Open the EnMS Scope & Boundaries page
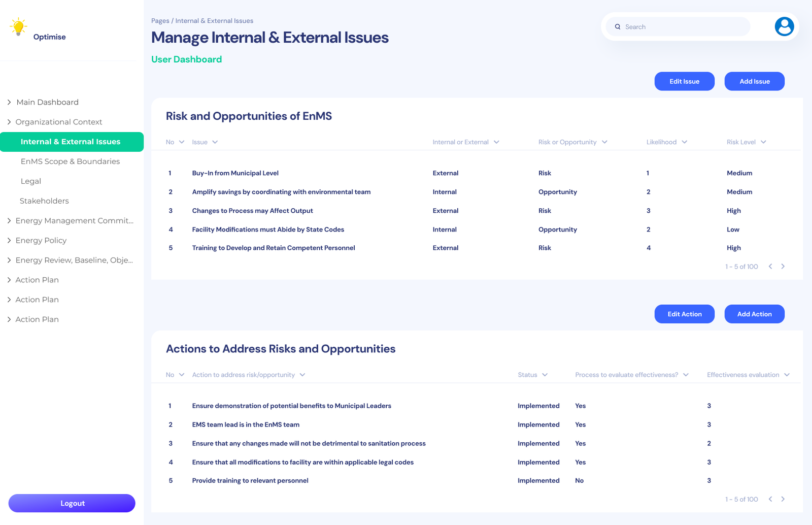Screen dimensions: 812x525 tap(70, 161)
